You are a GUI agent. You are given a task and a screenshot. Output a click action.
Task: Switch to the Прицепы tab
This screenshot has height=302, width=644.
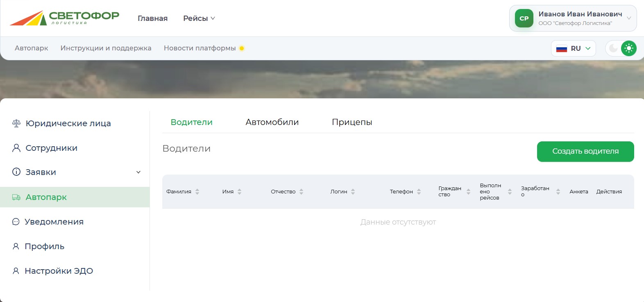(x=352, y=122)
